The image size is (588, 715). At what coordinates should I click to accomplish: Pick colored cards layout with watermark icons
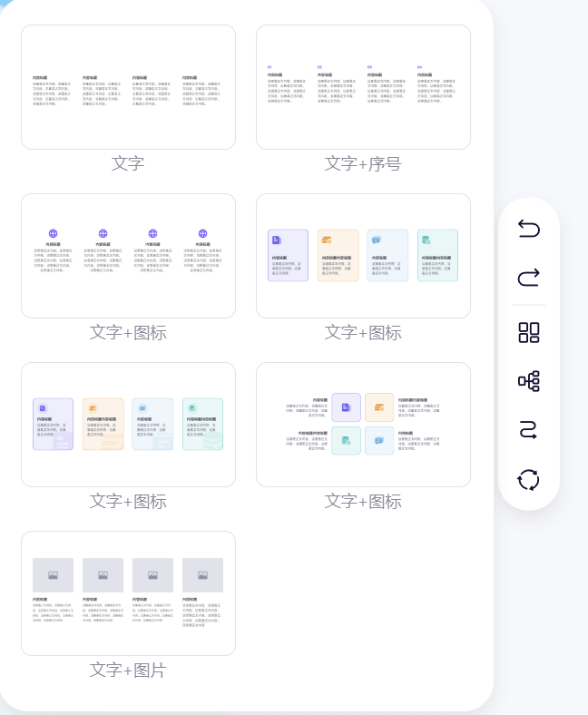click(128, 425)
